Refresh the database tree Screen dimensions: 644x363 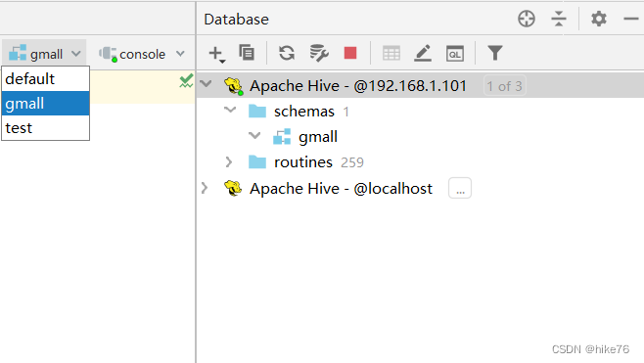(x=287, y=53)
